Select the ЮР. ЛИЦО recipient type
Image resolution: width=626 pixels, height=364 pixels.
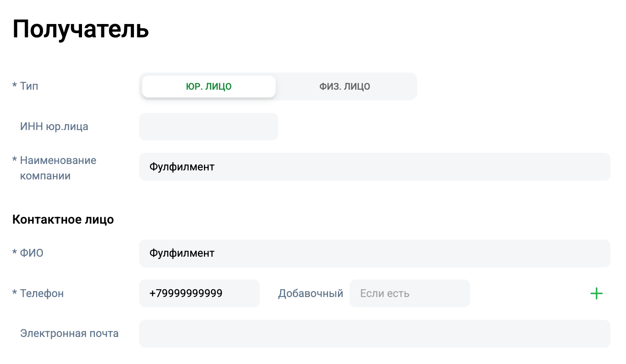pos(209,86)
